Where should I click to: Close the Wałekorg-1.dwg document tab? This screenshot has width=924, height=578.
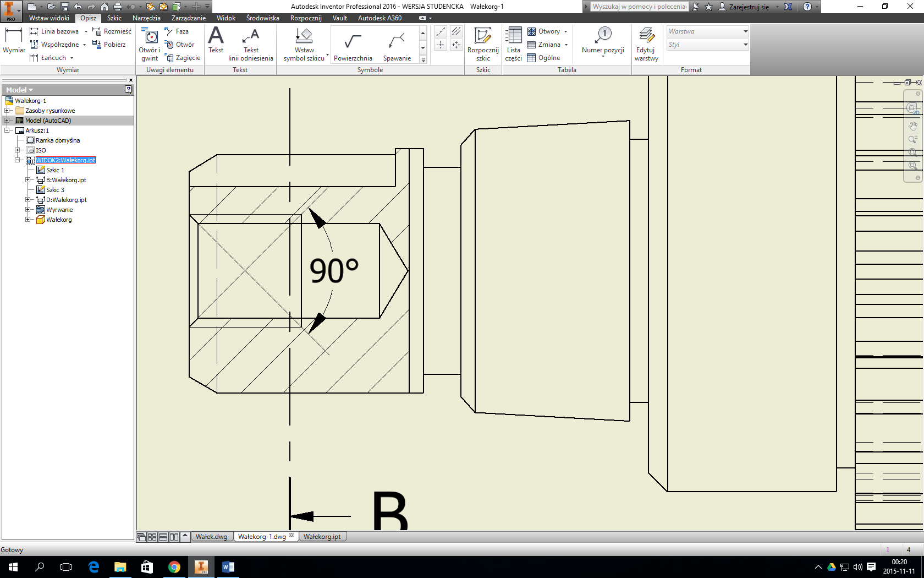pos(291,536)
